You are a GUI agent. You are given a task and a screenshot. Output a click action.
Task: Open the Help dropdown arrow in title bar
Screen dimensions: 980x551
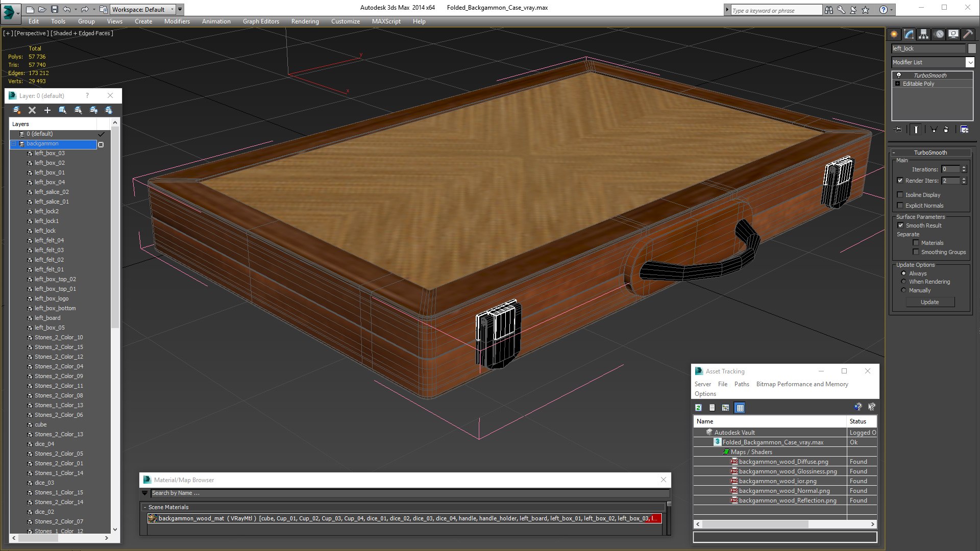tap(891, 10)
